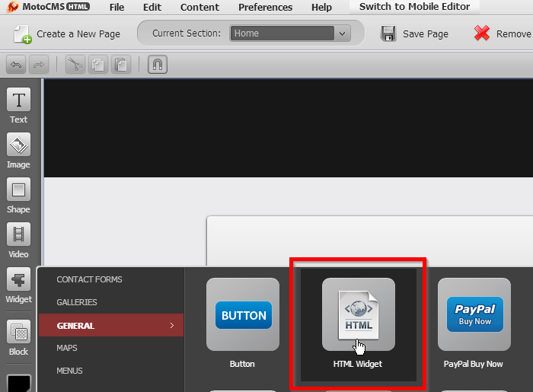This screenshot has height=392, width=533.
Task: Select the Text tool in sidebar
Action: tap(18, 106)
